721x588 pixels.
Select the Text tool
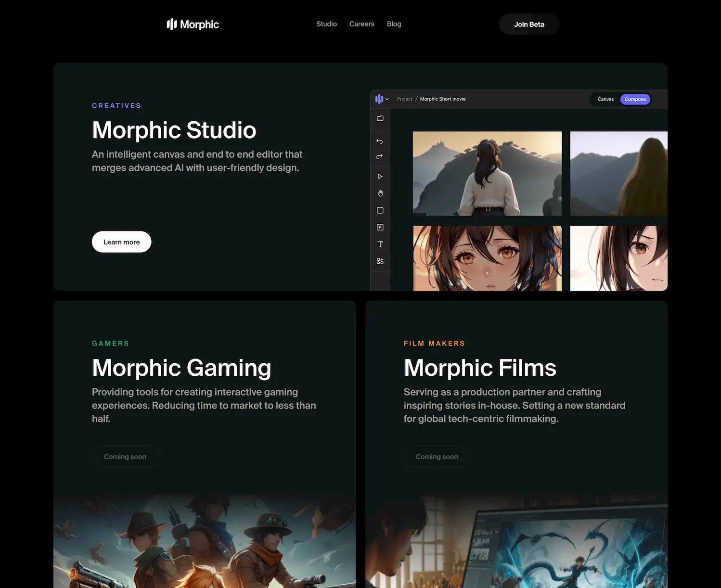(x=380, y=244)
